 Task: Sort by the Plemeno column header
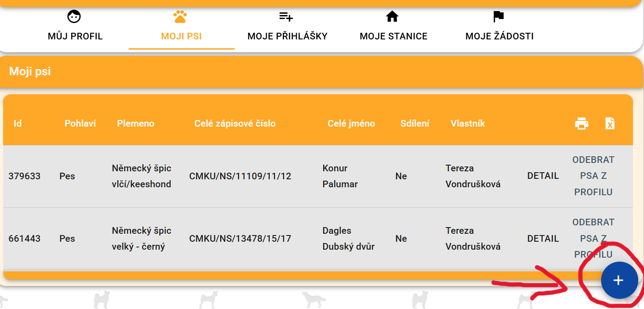point(136,124)
